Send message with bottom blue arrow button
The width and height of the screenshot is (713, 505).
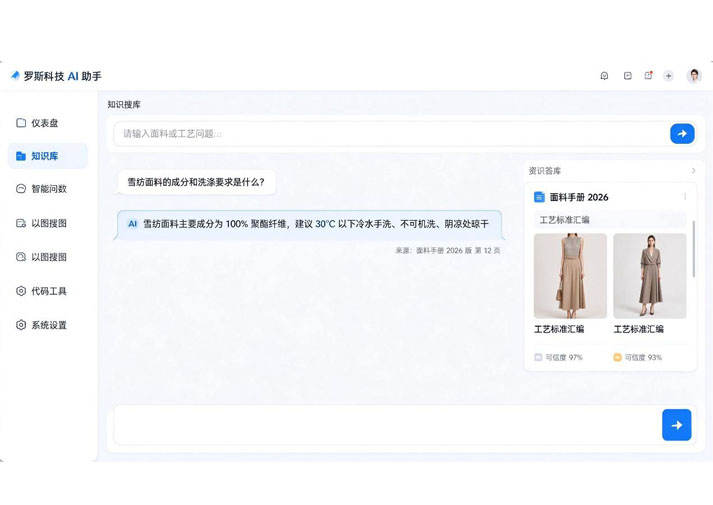pyautogui.click(x=677, y=425)
